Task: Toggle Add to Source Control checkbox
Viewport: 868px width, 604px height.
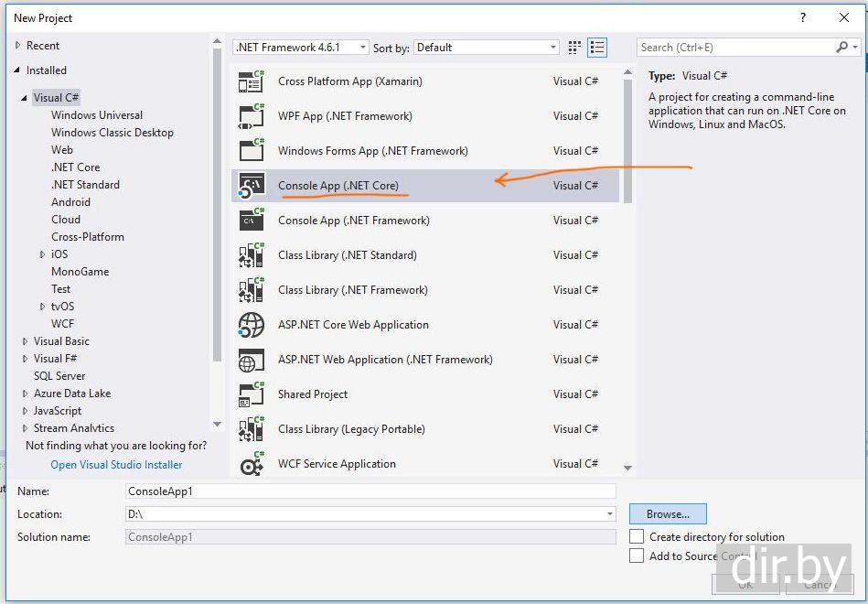Action: [x=637, y=555]
